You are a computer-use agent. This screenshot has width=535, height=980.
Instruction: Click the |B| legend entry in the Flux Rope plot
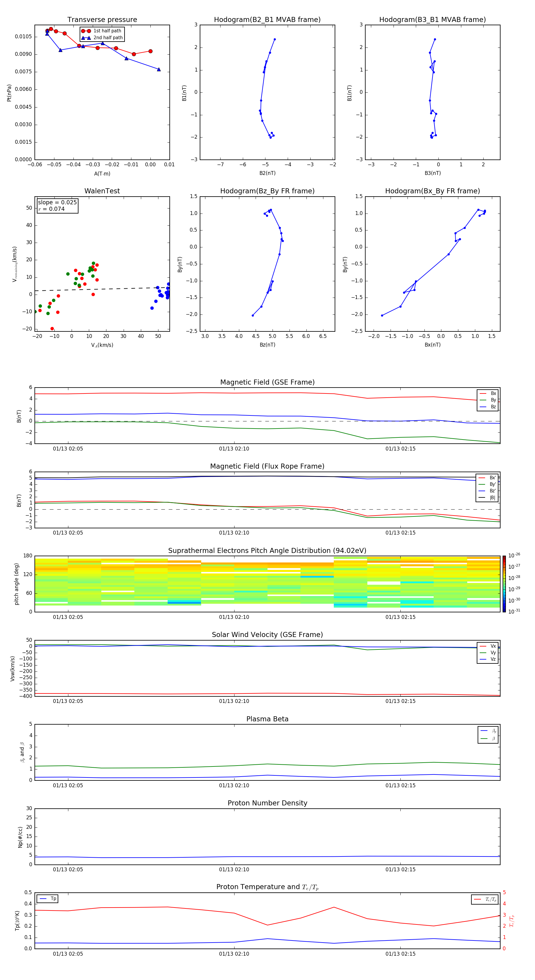click(x=487, y=498)
